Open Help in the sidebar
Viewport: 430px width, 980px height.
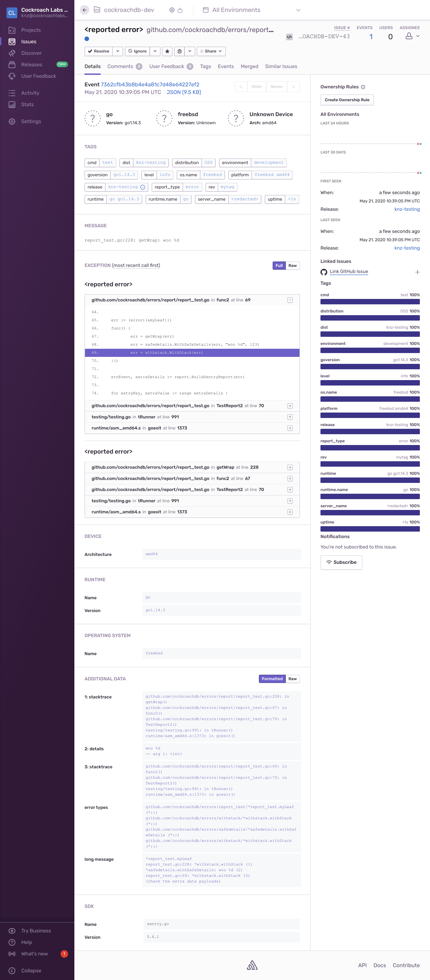(27, 942)
